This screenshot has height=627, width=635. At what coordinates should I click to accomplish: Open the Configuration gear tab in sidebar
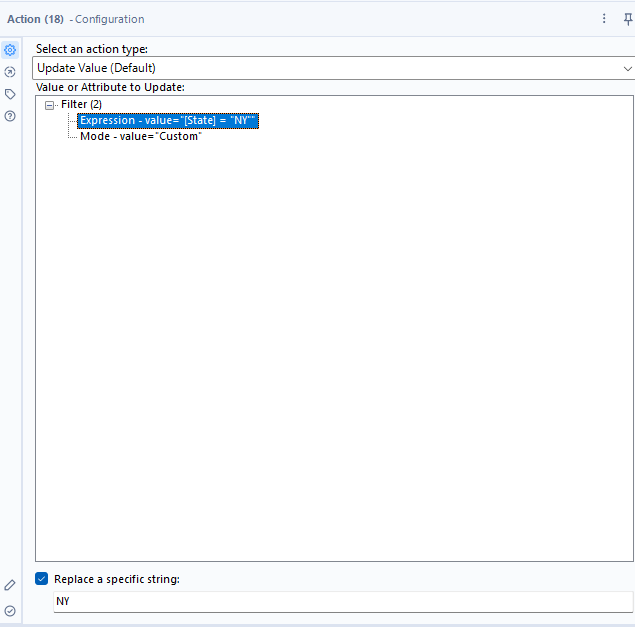(10, 50)
